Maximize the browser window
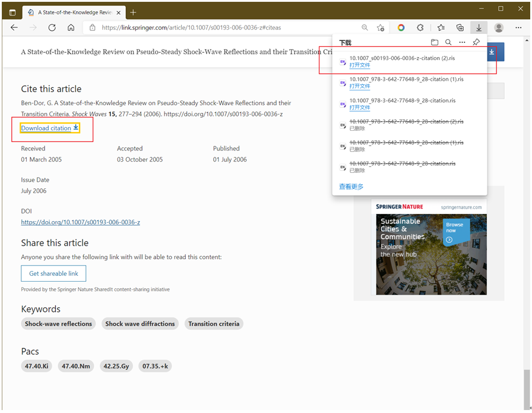Image resolution: width=532 pixels, height=413 pixels. [x=501, y=8]
